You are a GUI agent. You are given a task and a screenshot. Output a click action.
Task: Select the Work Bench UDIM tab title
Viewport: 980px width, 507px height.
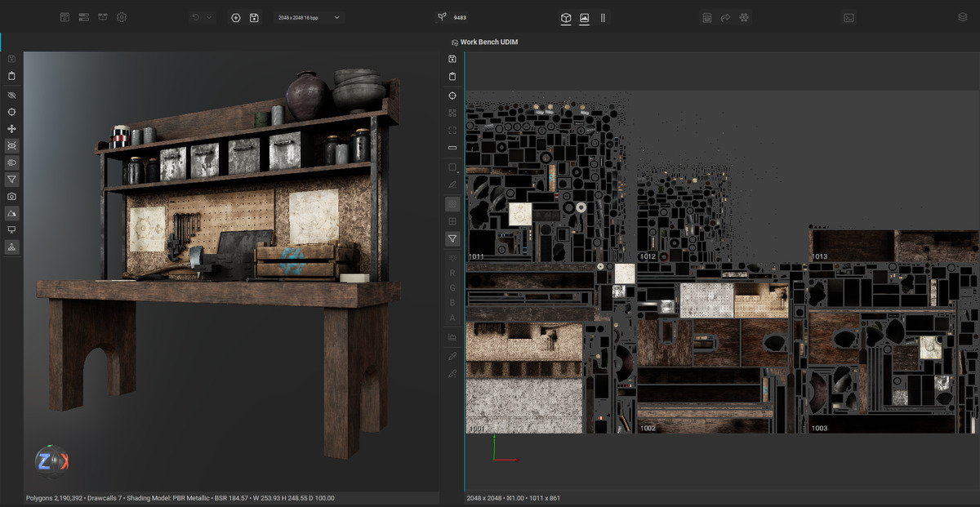(x=489, y=42)
